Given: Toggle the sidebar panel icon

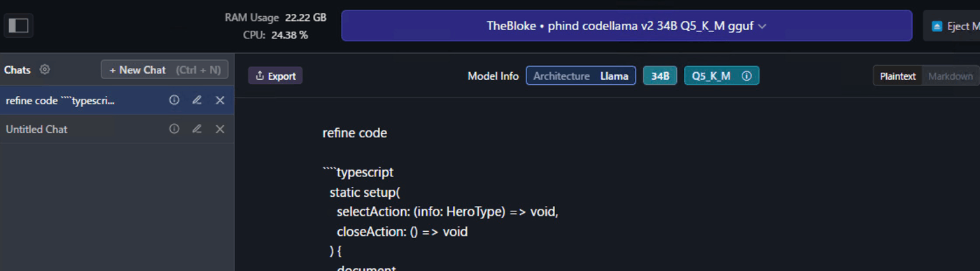Looking at the screenshot, I should pos(17,26).
